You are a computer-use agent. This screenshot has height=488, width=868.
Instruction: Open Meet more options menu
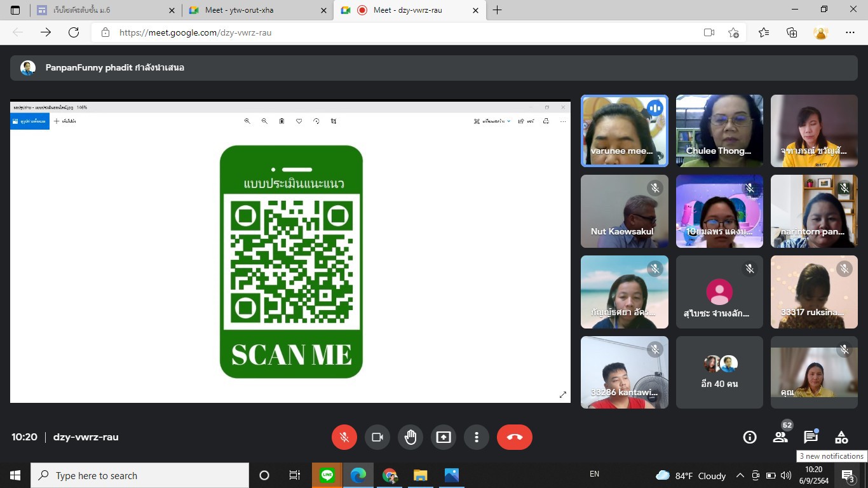point(477,437)
